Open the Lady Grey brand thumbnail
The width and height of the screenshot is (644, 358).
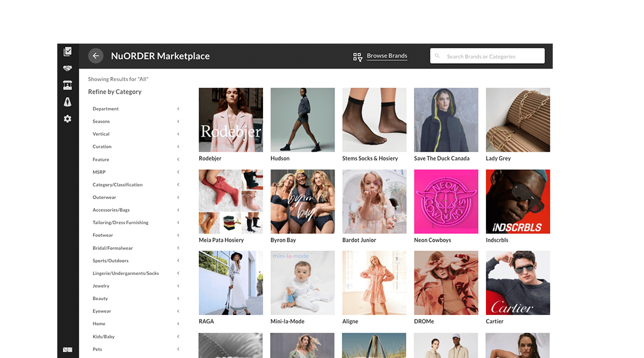pos(518,119)
